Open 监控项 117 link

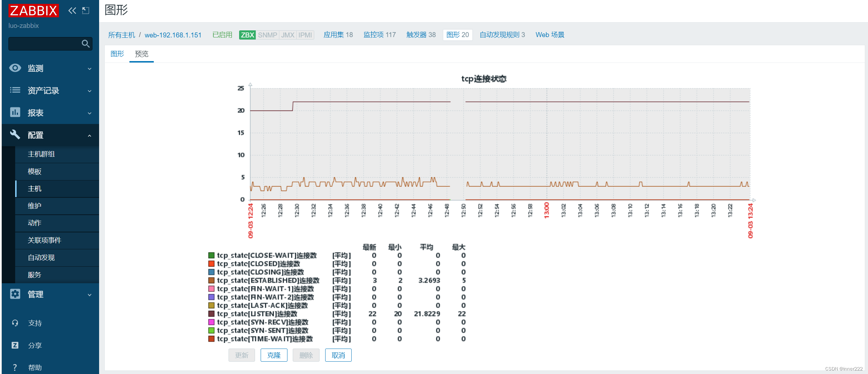tap(380, 35)
